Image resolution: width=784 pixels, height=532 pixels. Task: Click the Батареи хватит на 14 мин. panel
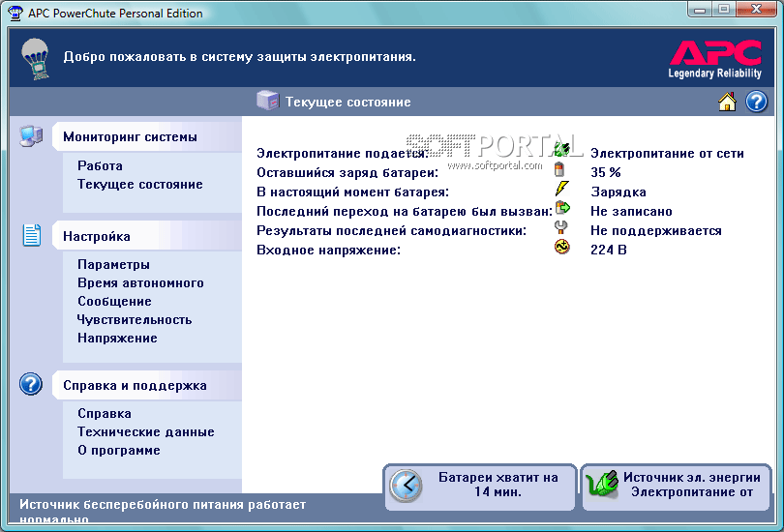[x=480, y=488]
